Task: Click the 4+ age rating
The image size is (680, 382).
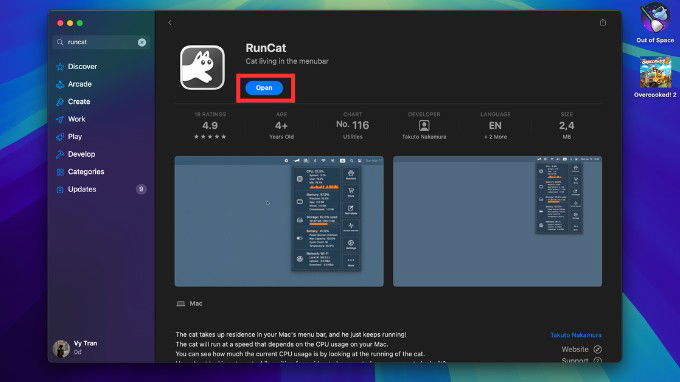Action: 281,126
